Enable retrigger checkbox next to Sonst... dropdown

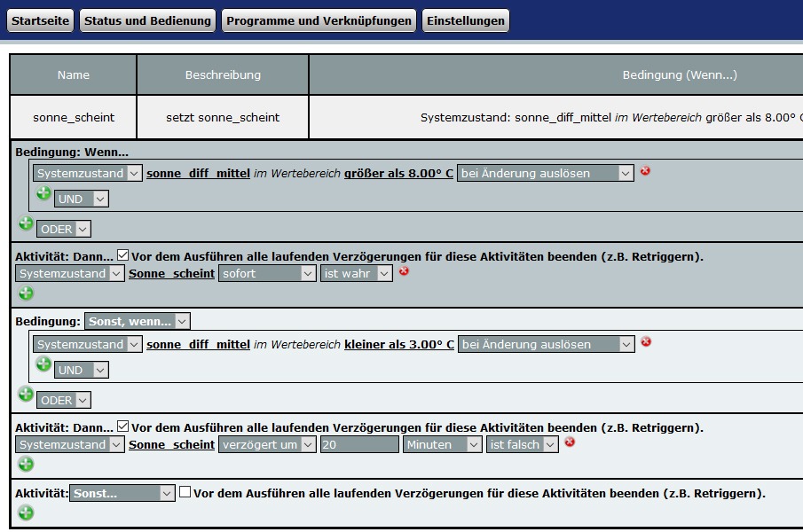185,491
